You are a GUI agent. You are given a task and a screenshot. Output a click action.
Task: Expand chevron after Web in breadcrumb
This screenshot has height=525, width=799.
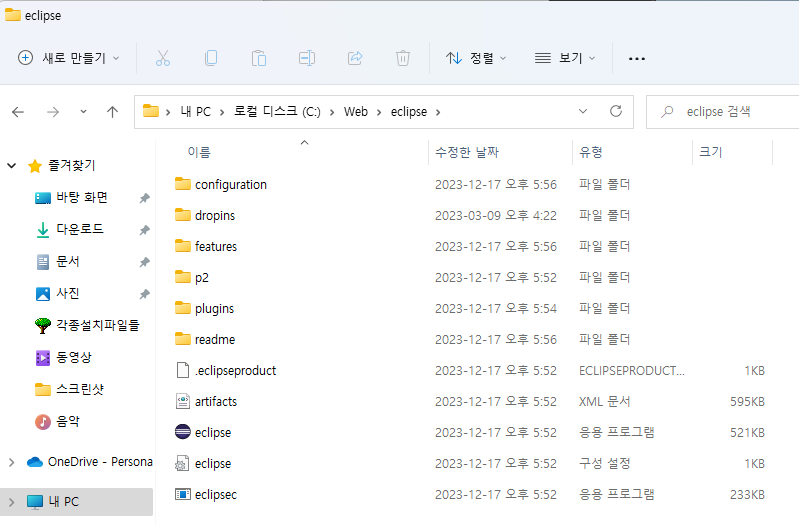(x=379, y=112)
